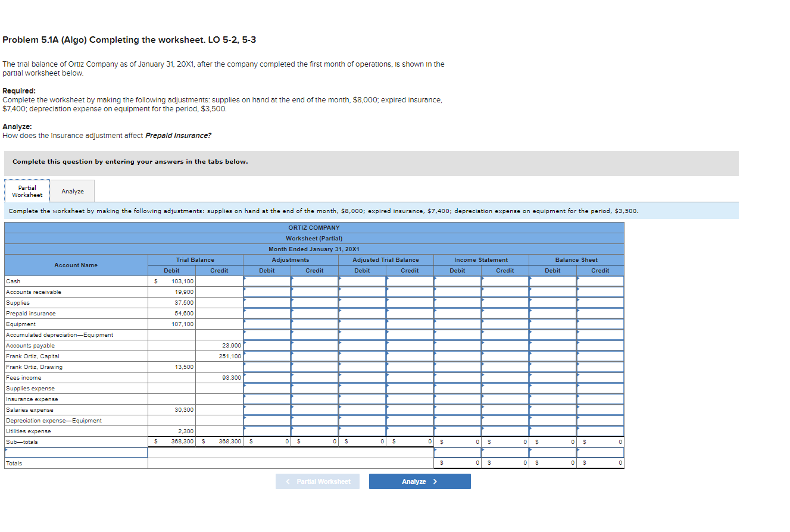The image size is (790, 532).
Task: Switch to the Analyze tab
Action: point(71,190)
